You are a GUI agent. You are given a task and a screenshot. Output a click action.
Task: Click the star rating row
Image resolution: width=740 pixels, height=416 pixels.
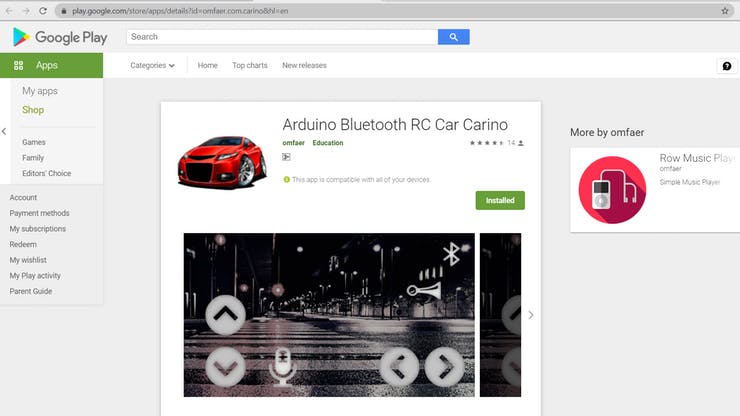pyautogui.click(x=487, y=143)
